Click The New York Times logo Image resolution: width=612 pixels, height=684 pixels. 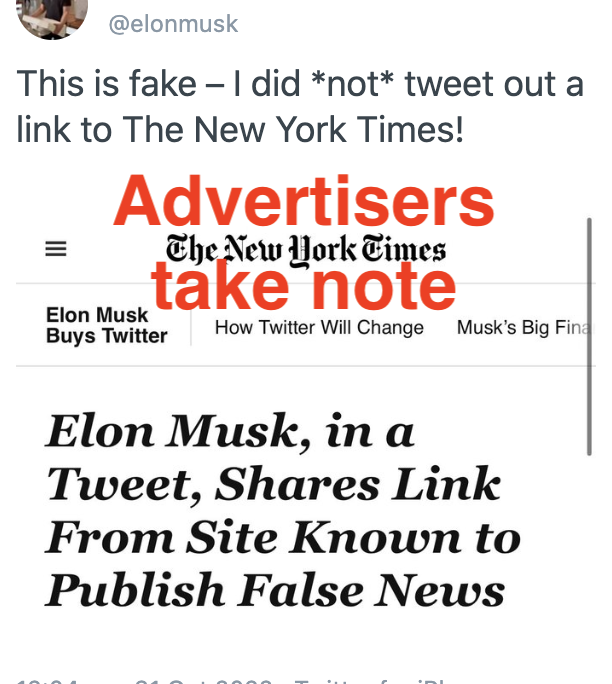[x=306, y=250]
